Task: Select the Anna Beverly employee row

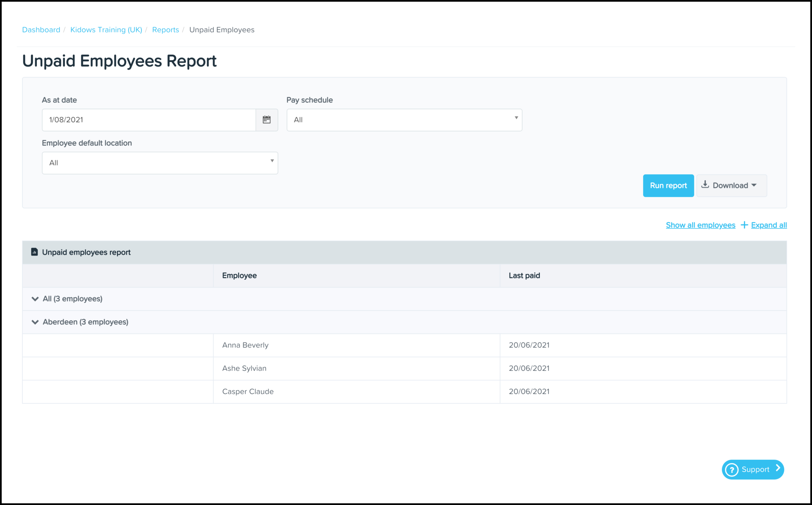Action: pyautogui.click(x=245, y=345)
